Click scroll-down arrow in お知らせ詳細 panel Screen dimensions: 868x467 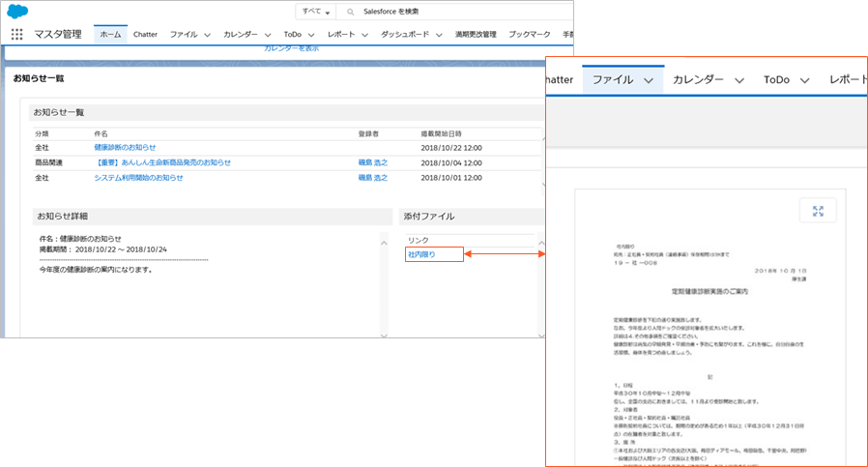pos(384,335)
